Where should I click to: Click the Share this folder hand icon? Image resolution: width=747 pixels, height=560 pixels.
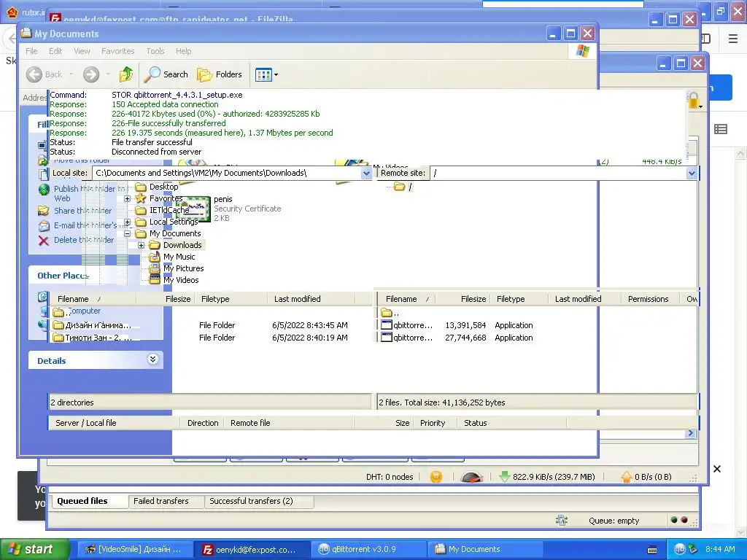coord(43,211)
